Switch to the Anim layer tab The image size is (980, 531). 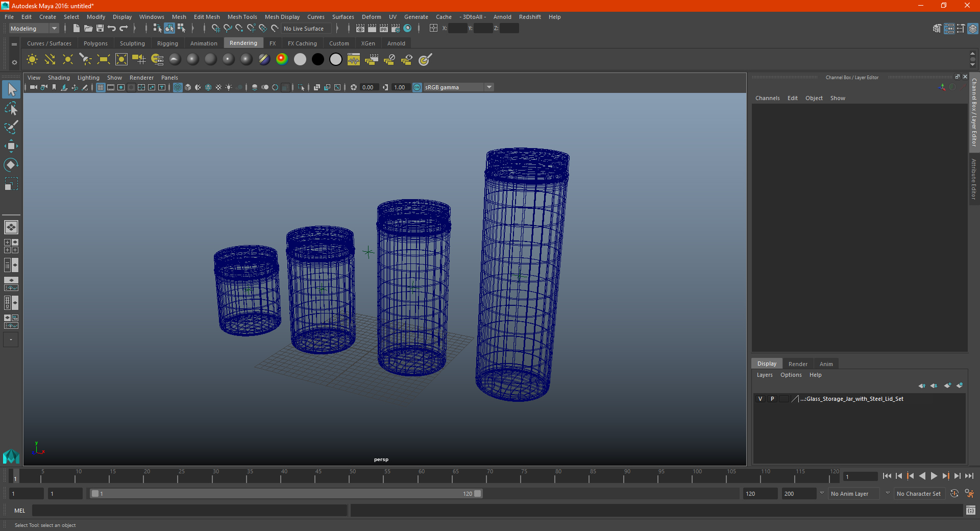click(x=826, y=364)
